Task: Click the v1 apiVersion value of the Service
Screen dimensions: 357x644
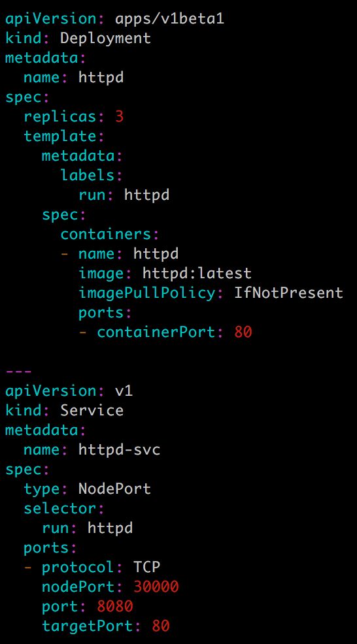Action: pyautogui.click(x=124, y=391)
